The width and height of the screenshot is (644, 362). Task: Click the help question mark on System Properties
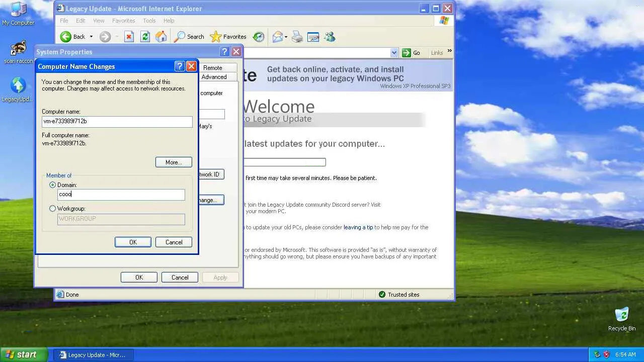[x=225, y=52]
